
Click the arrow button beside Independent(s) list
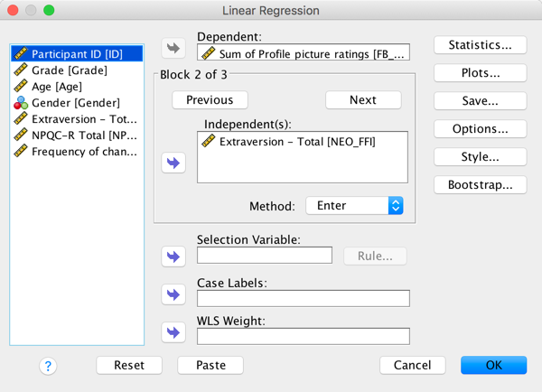(173, 163)
